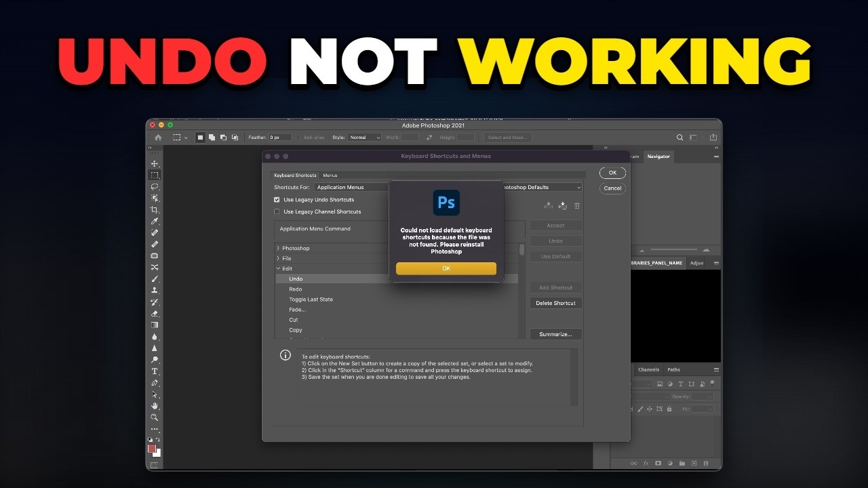Viewport: 868px width, 488px height.
Task: Click the Add layer style fx icon
Action: point(646,464)
